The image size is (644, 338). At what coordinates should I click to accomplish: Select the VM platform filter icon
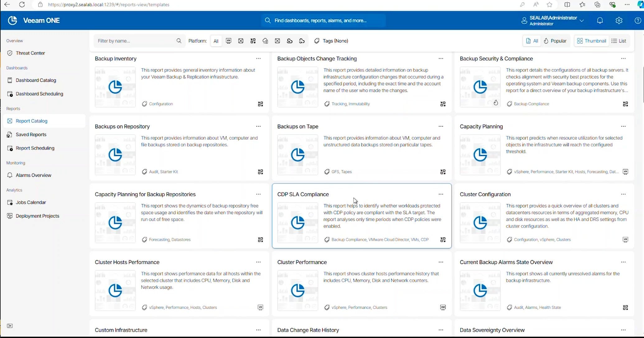click(x=229, y=41)
